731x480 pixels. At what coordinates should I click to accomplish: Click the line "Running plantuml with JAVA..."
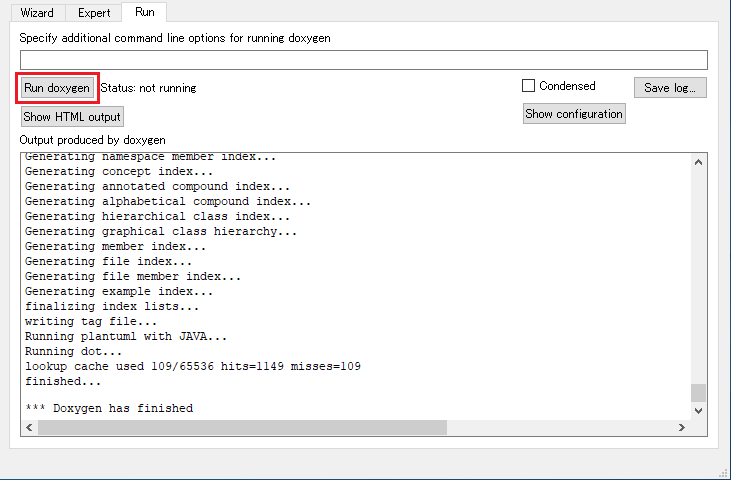click(x=126, y=336)
